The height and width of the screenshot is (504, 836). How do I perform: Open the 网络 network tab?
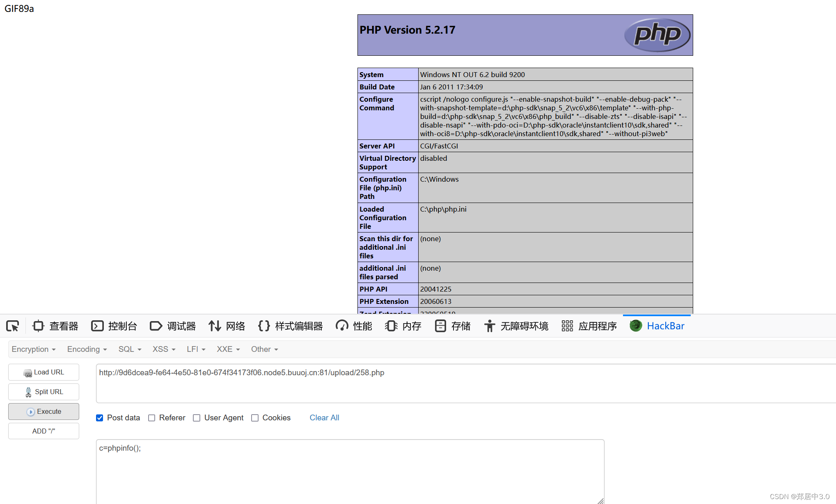click(227, 326)
